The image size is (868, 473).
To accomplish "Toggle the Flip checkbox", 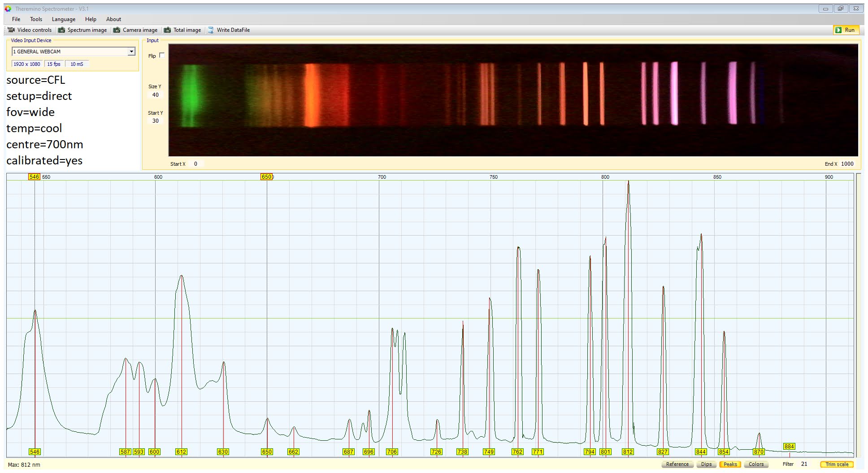I will (162, 56).
